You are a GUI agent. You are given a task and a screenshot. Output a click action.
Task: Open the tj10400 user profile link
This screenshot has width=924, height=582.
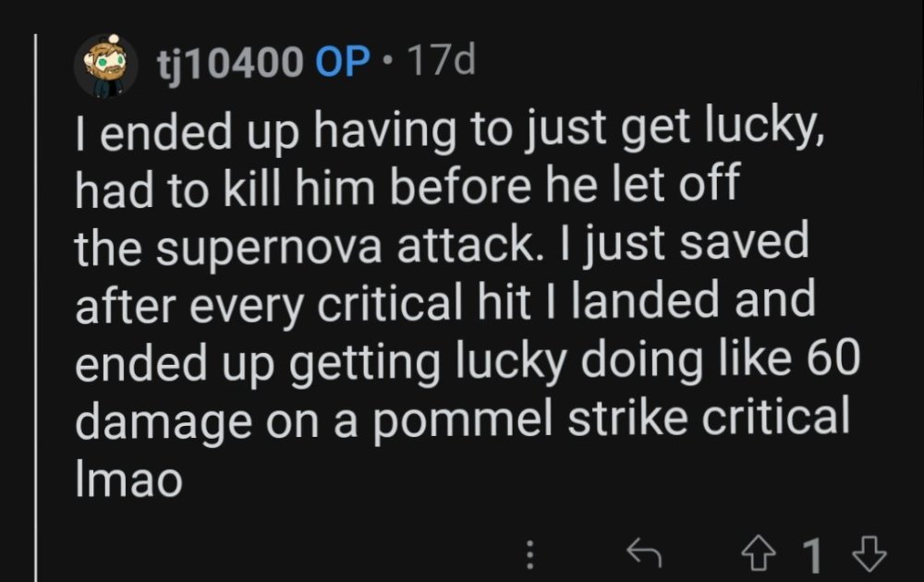click(x=228, y=64)
